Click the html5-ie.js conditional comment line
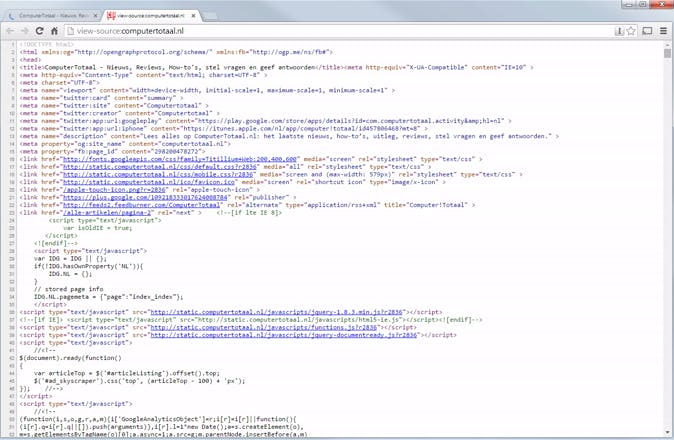 pos(251,320)
